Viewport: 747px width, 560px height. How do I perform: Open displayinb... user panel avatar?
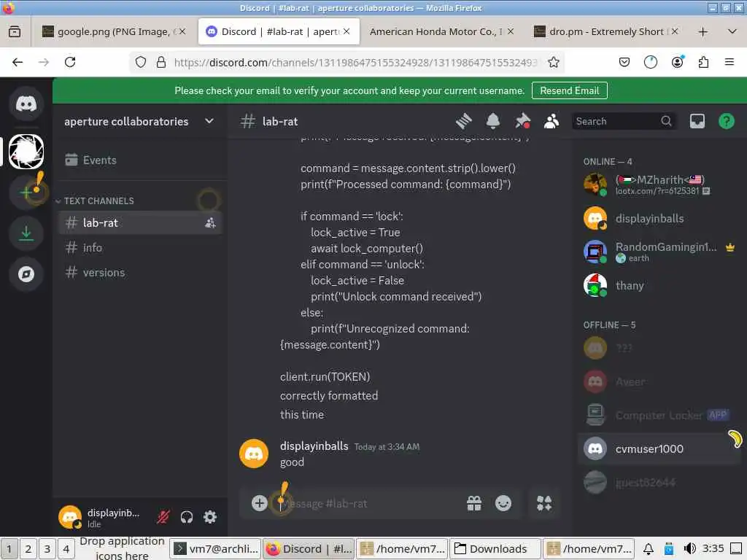click(70, 517)
